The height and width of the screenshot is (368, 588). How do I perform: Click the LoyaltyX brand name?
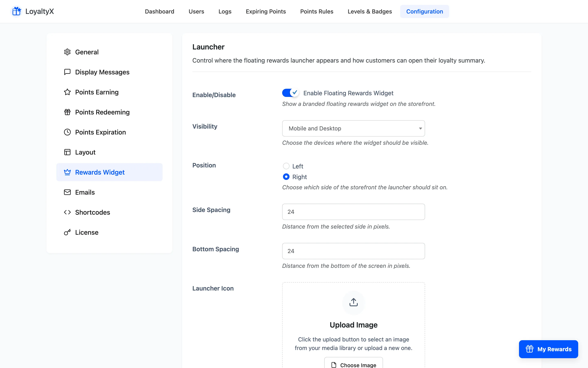click(x=40, y=11)
